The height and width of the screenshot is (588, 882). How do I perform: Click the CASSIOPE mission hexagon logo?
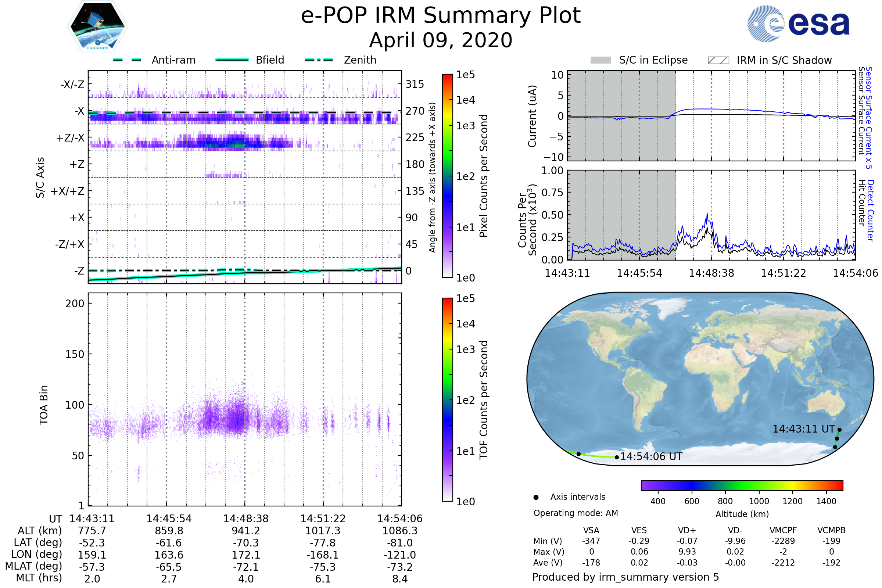click(97, 27)
